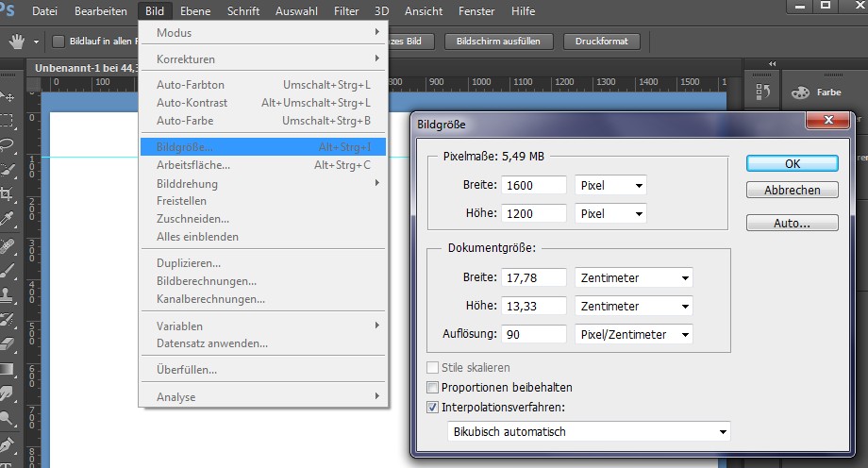Image resolution: width=868 pixels, height=468 pixels.
Task: Select the Quick Selection tool
Action: click(x=7, y=170)
